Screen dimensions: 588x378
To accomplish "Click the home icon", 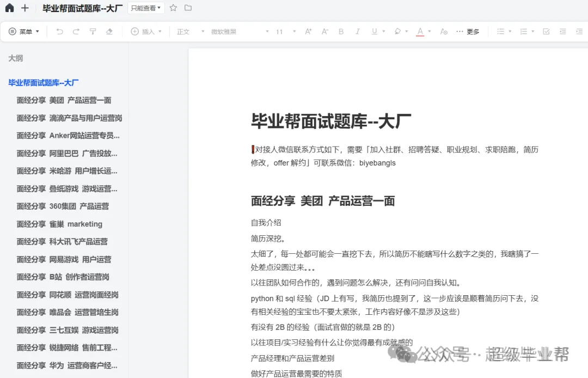I will click(x=9, y=8).
